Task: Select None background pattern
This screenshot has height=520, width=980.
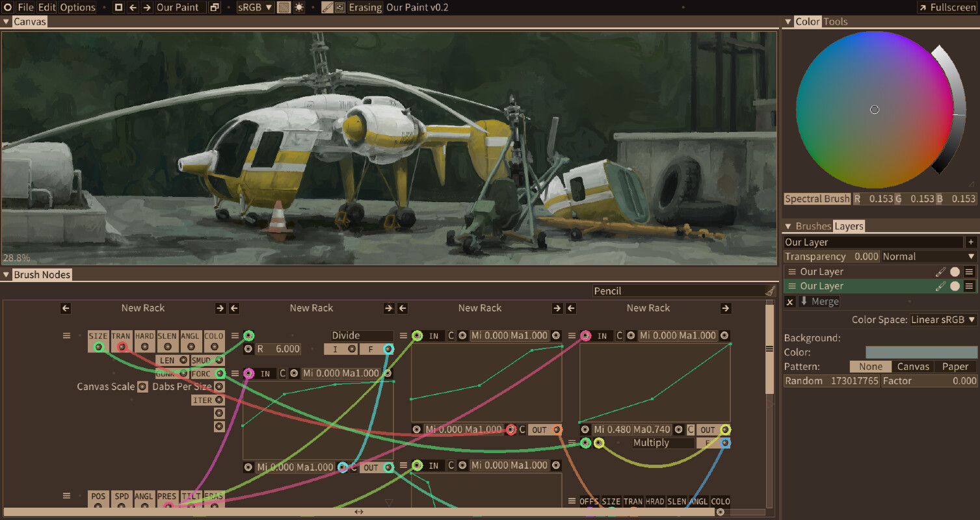Action: (x=870, y=367)
